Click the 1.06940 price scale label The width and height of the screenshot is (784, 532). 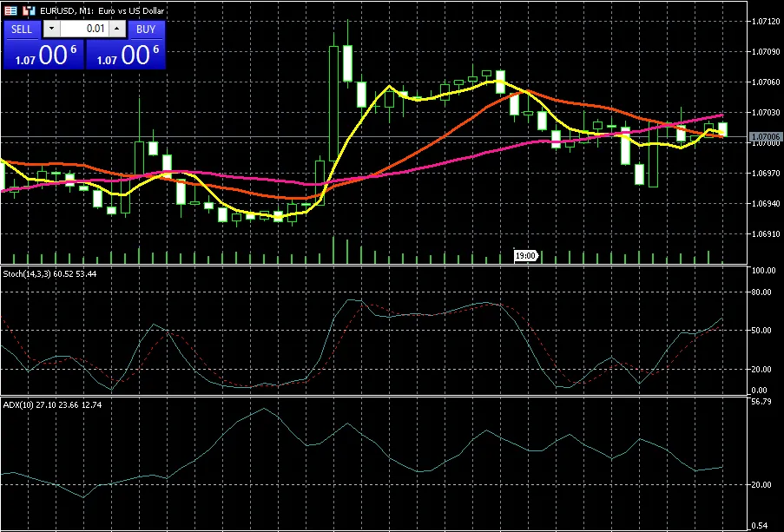tap(766, 203)
